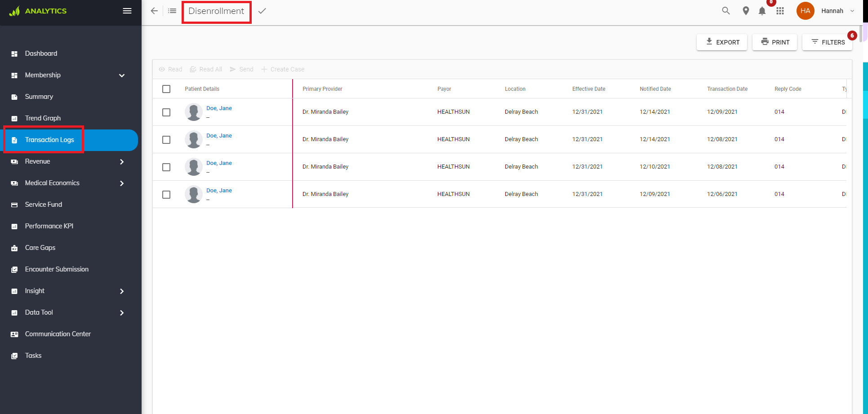This screenshot has height=414, width=868.
Task: Click the HA user avatar
Action: (x=805, y=11)
